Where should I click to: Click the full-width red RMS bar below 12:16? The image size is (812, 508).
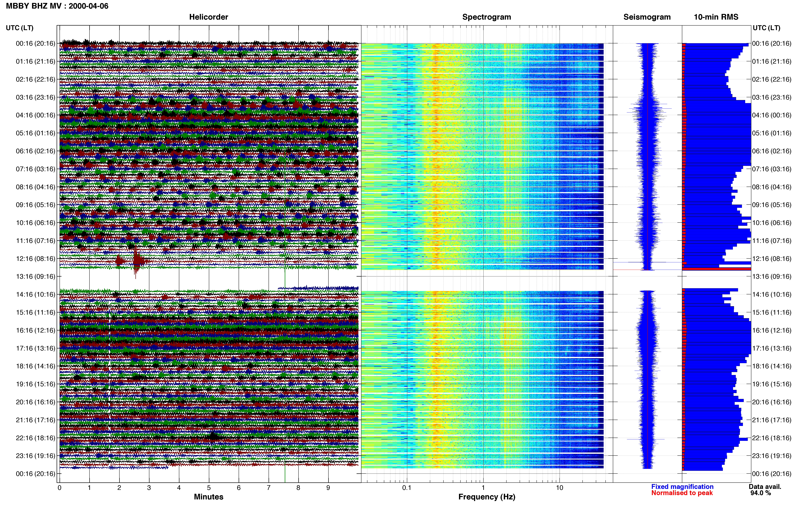[717, 269]
